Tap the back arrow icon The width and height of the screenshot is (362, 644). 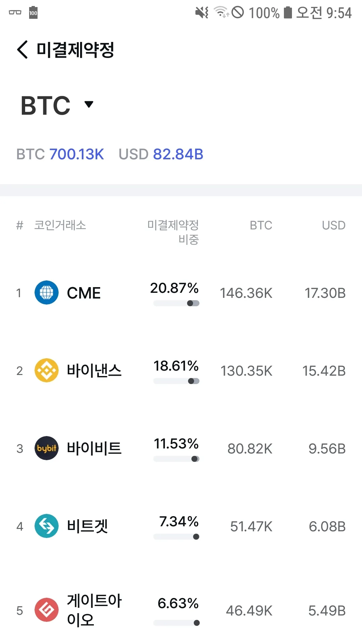click(22, 50)
